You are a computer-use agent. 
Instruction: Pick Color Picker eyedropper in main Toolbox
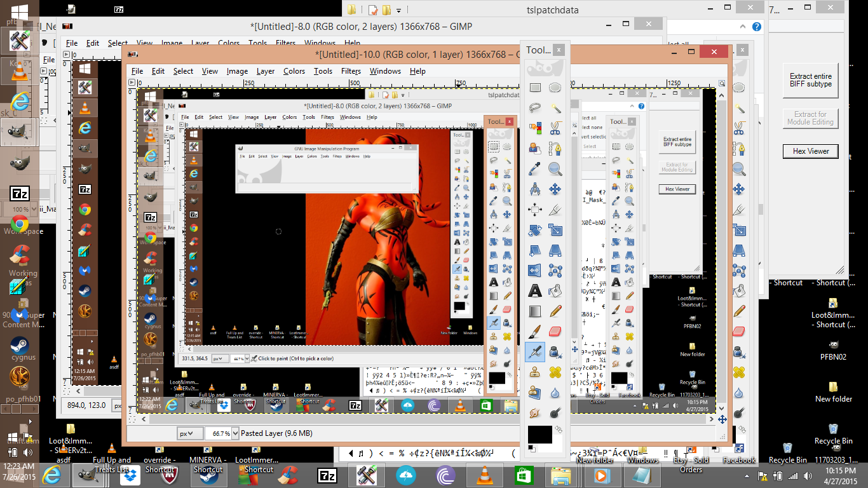pos(535,169)
